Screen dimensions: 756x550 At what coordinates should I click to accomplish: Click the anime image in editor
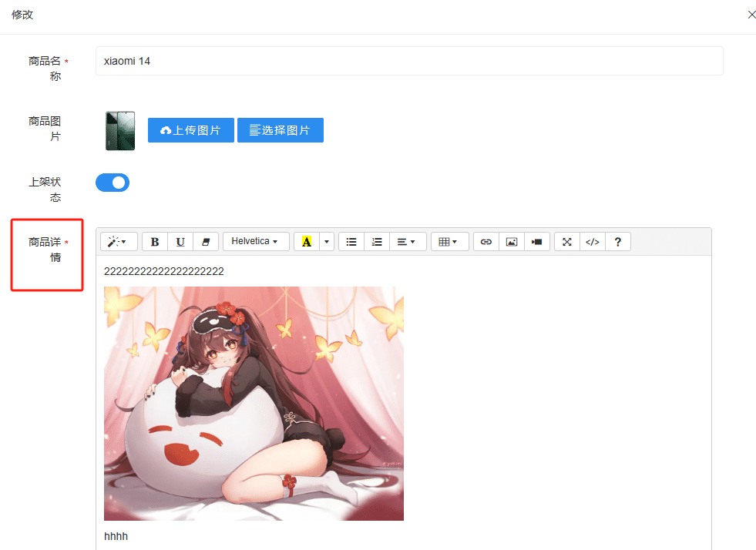click(x=254, y=404)
